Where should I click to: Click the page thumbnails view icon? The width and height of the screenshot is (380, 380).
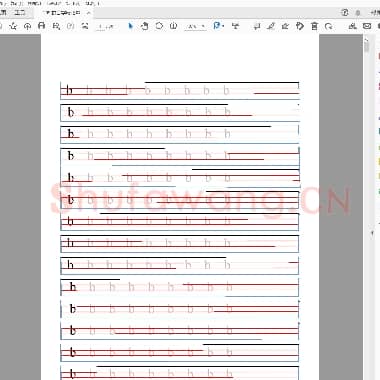click(x=85, y=26)
